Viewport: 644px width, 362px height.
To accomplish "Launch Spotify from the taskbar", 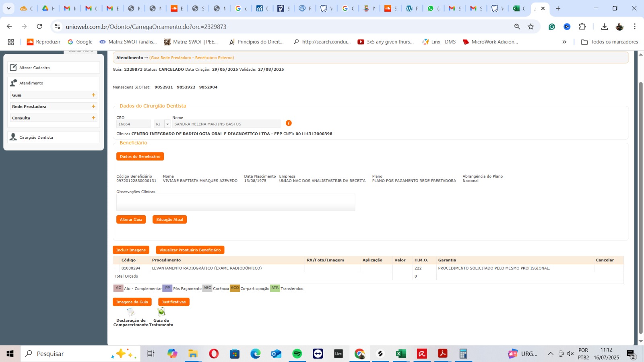I will tap(297, 354).
